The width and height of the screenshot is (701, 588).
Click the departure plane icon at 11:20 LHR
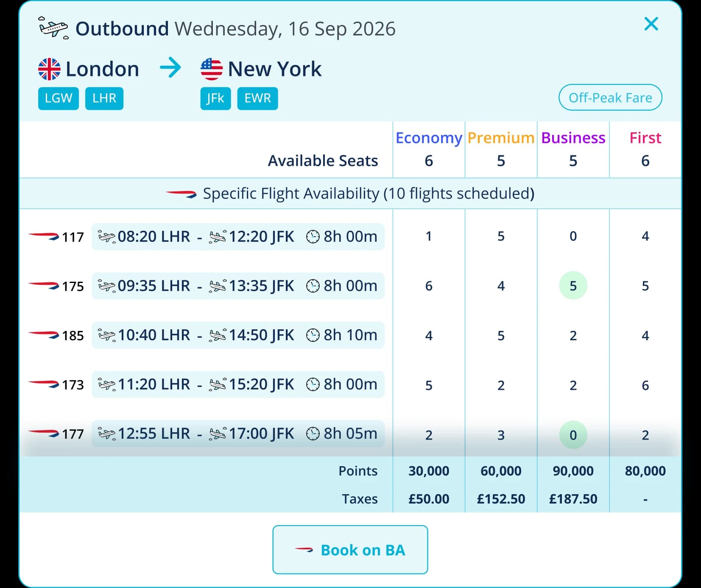point(106,384)
